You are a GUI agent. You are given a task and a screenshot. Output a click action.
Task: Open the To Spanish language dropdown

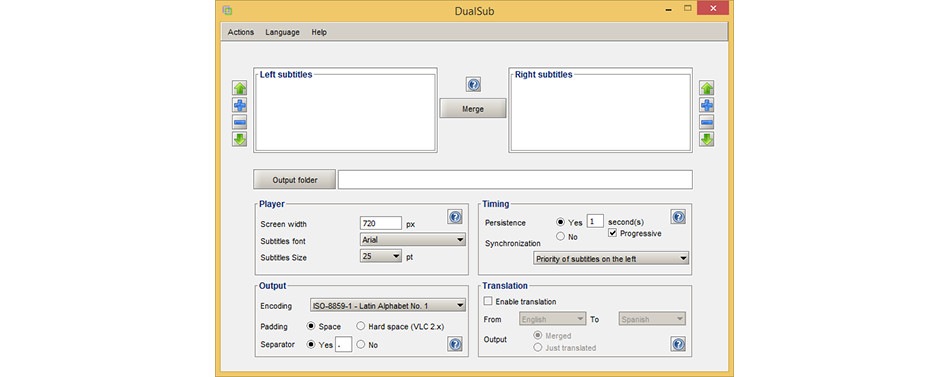(652, 319)
